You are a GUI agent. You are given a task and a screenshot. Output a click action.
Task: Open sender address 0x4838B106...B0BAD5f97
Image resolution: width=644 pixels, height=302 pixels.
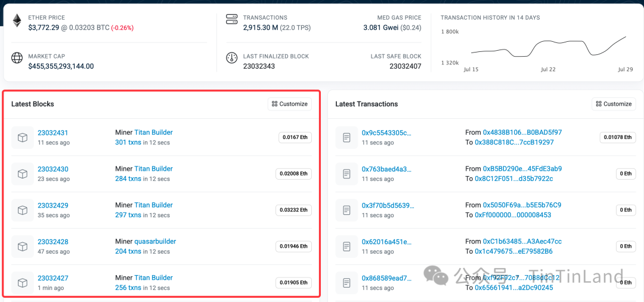522,132
